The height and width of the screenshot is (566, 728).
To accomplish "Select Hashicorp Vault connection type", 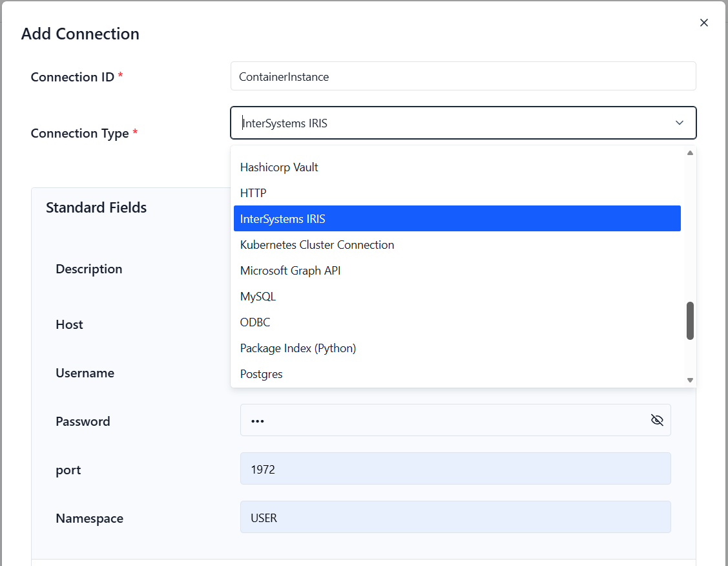I will 279,167.
